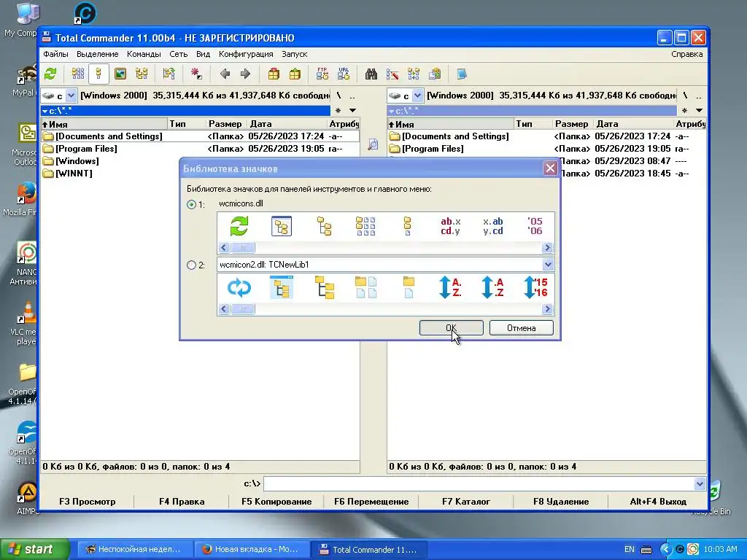The height and width of the screenshot is (560, 747).
Task: Click the unpack files icon
Action: [295, 74]
